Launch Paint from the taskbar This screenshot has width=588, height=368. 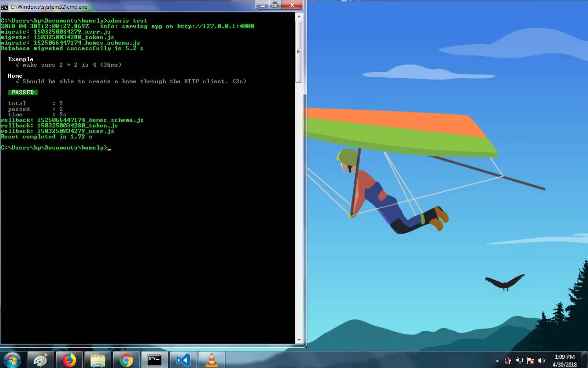click(x=41, y=360)
